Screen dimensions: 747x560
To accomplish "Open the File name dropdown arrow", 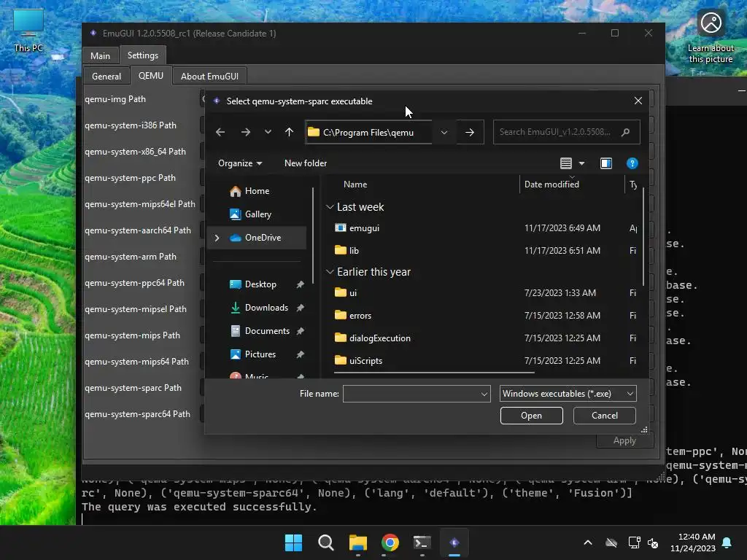I will 484,394.
